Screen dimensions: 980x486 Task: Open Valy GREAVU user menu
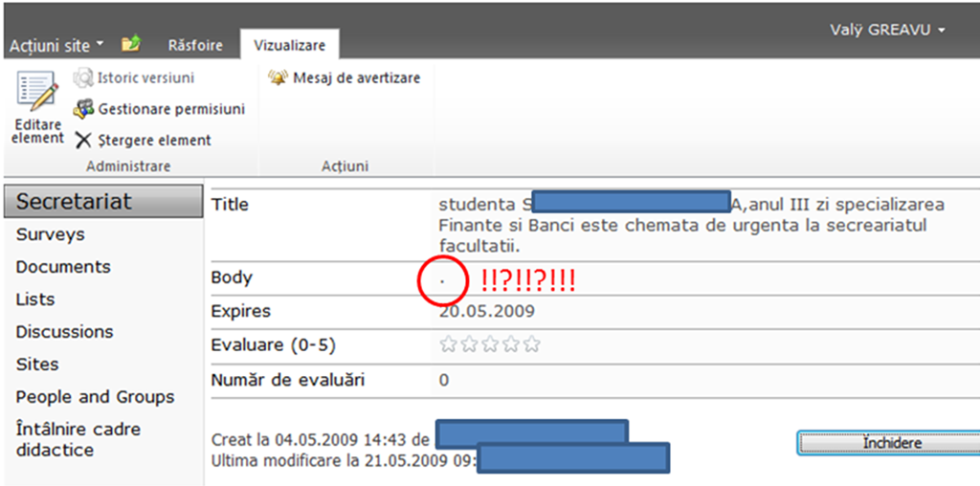(x=887, y=30)
